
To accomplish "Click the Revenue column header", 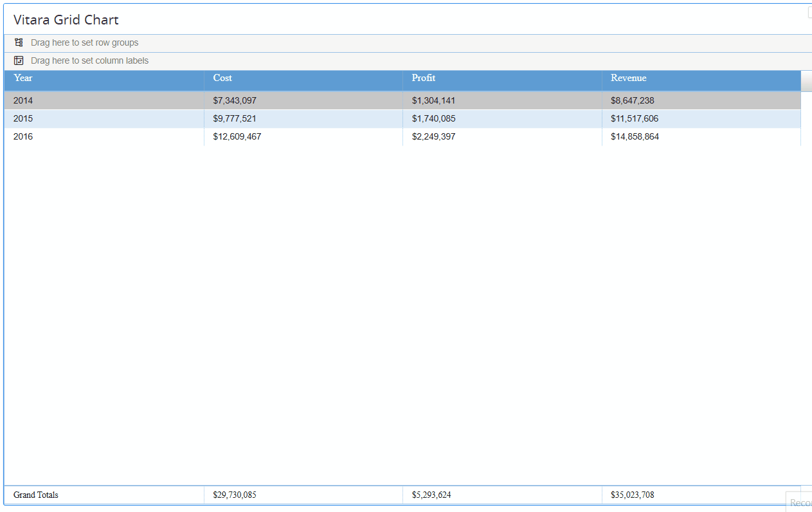I will coord(628,78).
